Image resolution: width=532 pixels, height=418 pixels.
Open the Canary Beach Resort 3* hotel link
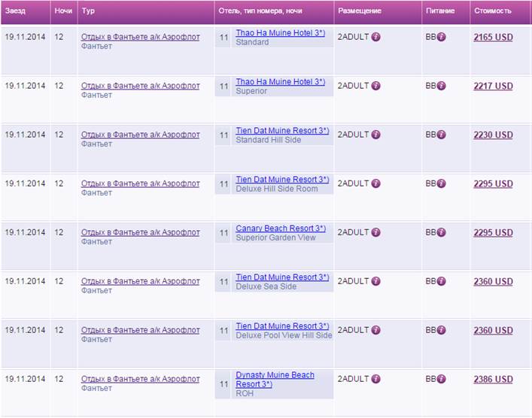click(280, 228)
